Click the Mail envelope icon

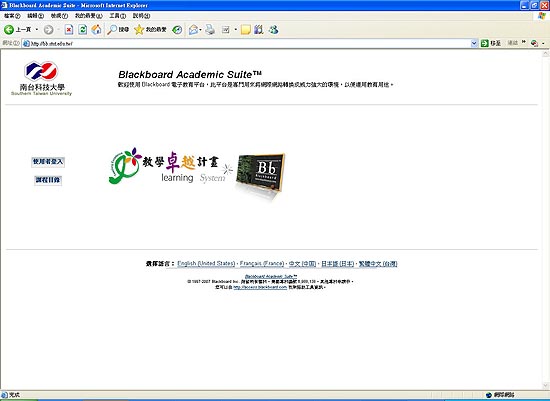[193, 30]
